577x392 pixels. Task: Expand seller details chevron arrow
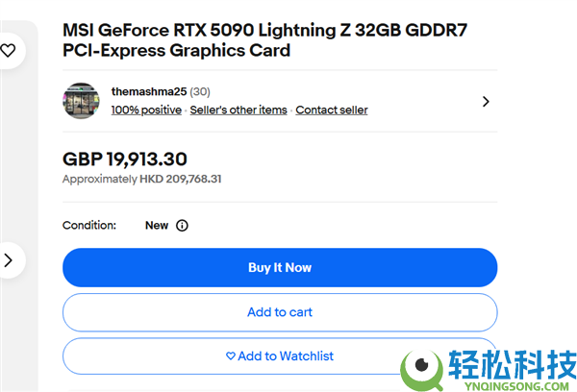pos(486,102)
